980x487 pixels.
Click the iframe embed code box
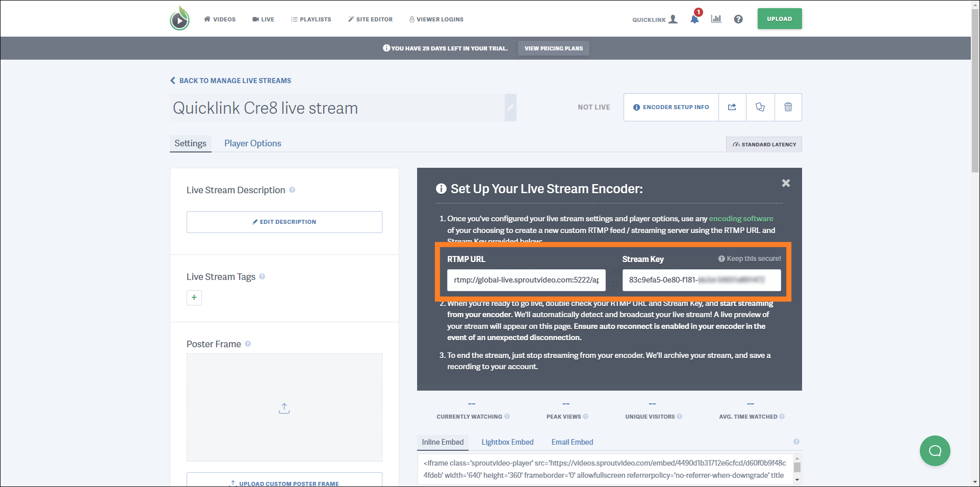(x=605, y=469)
